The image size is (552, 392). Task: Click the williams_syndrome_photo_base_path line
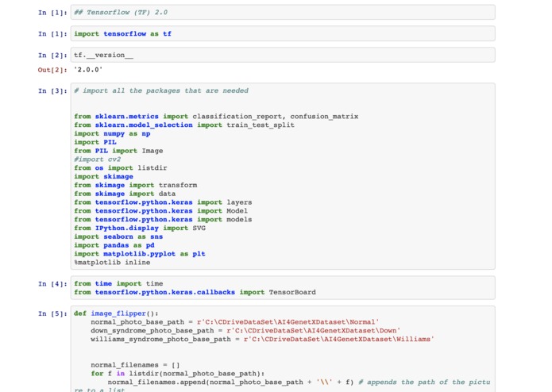pyautogui.click(x=262, y=340)
